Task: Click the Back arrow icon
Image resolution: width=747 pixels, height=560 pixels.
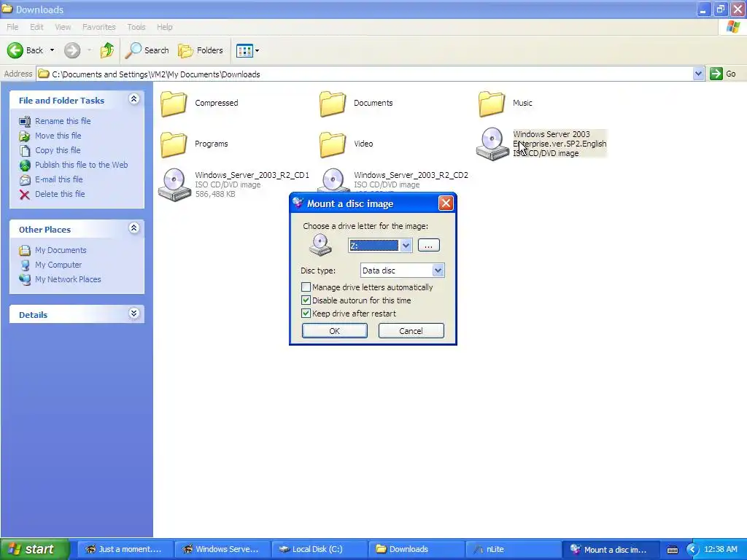Action: 15,50
